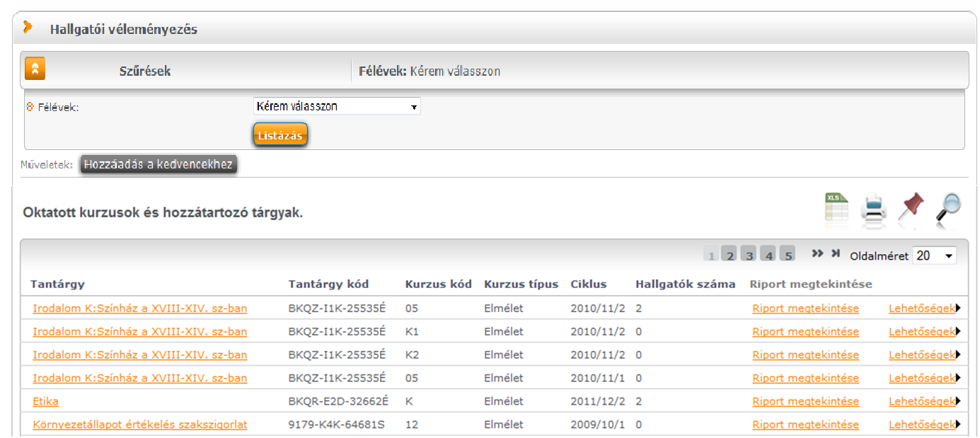Expand Lehetőségek for course code 05 2010/11/2
This screenshot has height=438, width=980.
(924, 309)
